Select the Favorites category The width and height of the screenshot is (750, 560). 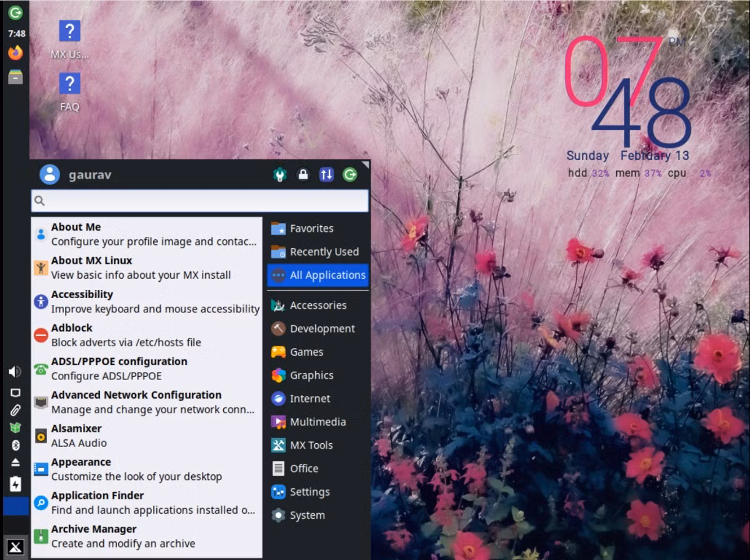[x=317, y=228]
